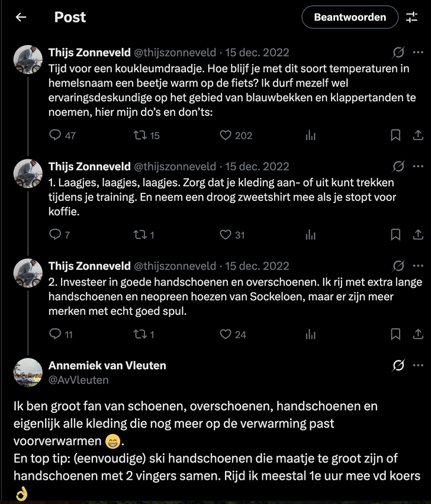Open more options for the second tweet
Viewport: 431px width, 504px height.
pyautogui.click(x=418, y=166)
